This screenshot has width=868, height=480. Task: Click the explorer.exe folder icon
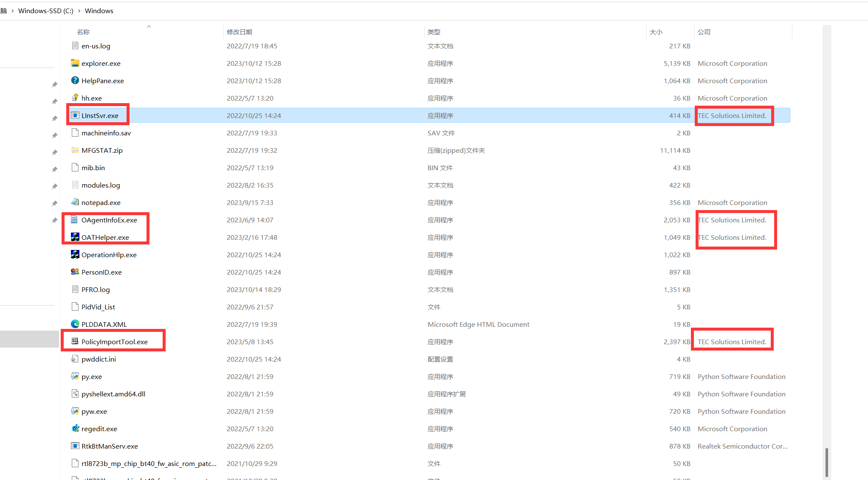click(75, 63)
